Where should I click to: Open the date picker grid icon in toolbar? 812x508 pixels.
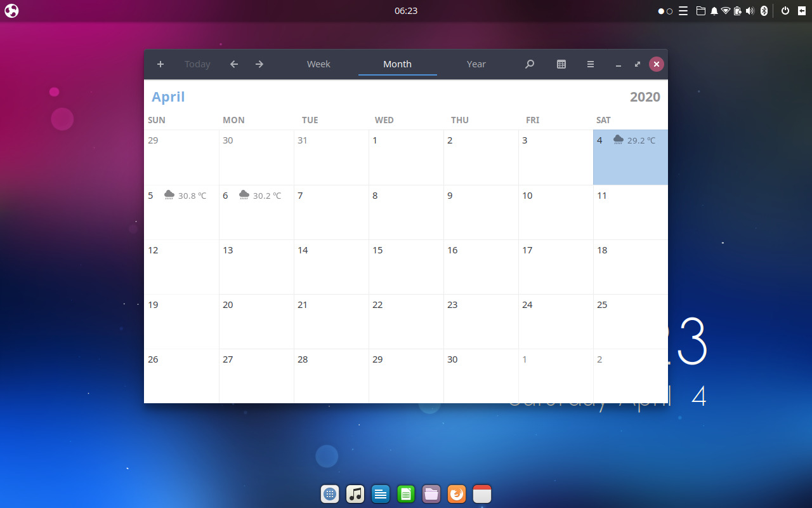coord(561,64)
